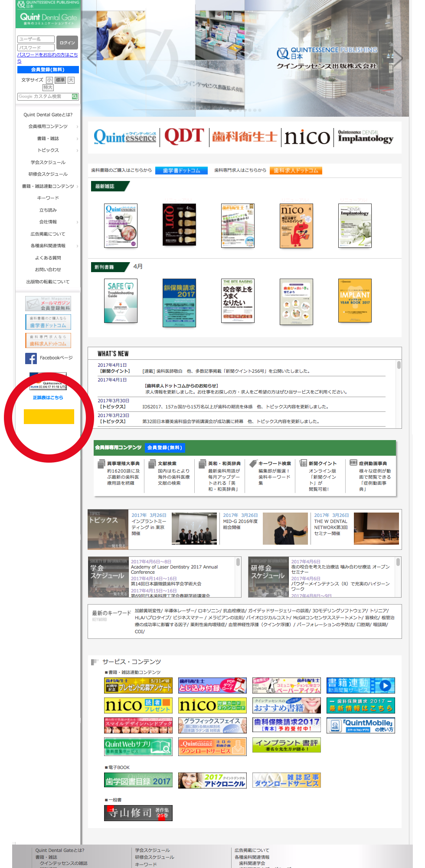Image resolution: width=425 pixels, height=868 pixels.
Task: Focus the Google カスタム検索 box
Action: point(45,97)
